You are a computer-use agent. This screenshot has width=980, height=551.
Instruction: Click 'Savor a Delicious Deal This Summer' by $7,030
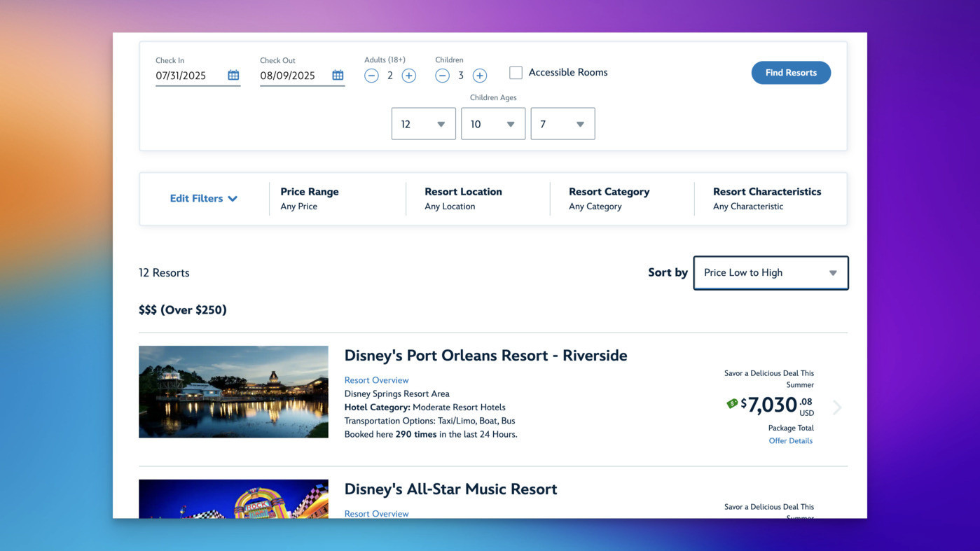(x=769, y=379)
